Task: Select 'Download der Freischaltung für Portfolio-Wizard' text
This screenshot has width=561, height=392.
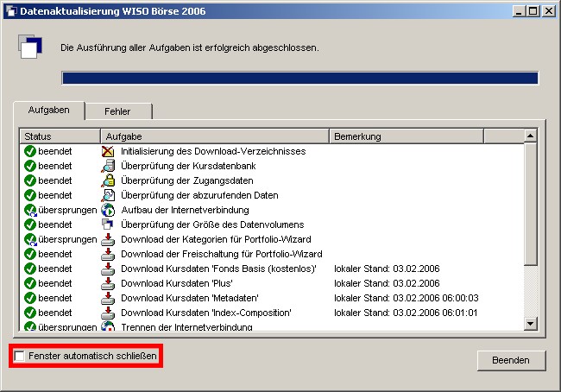Action: [222, 254]
